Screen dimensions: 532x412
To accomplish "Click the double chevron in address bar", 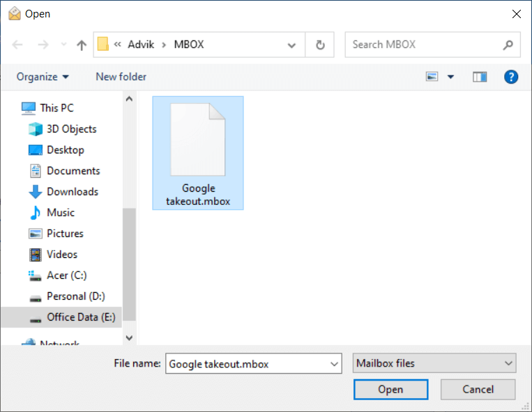I will coord(117,45).
